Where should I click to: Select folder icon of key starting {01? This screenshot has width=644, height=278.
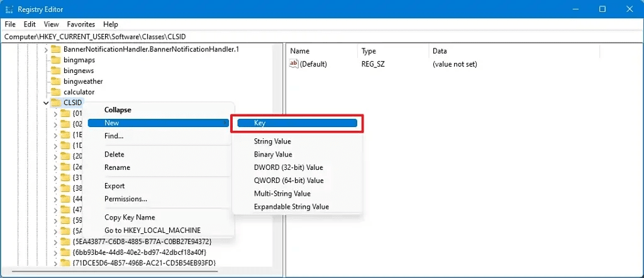point(65,113)
